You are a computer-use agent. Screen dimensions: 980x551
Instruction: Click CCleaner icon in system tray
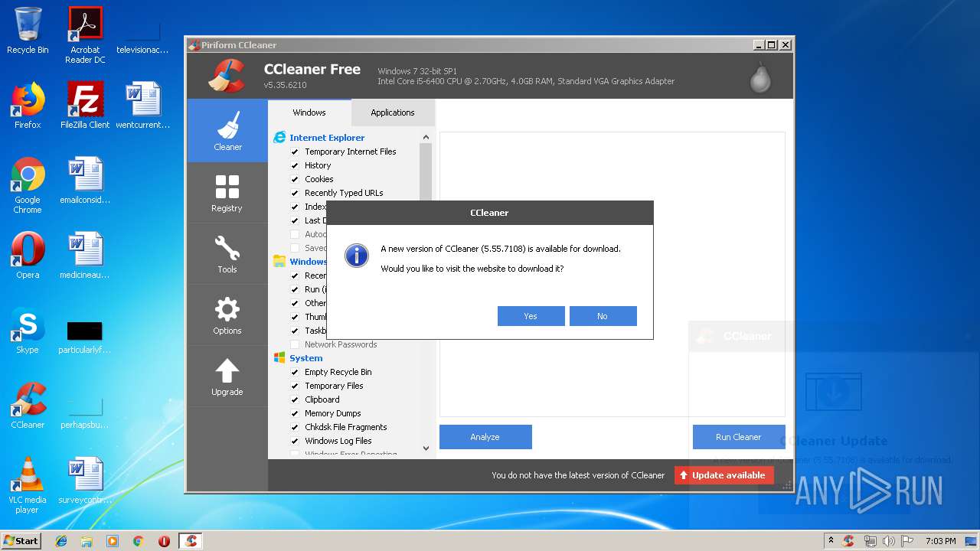click(x=848, y=541)
